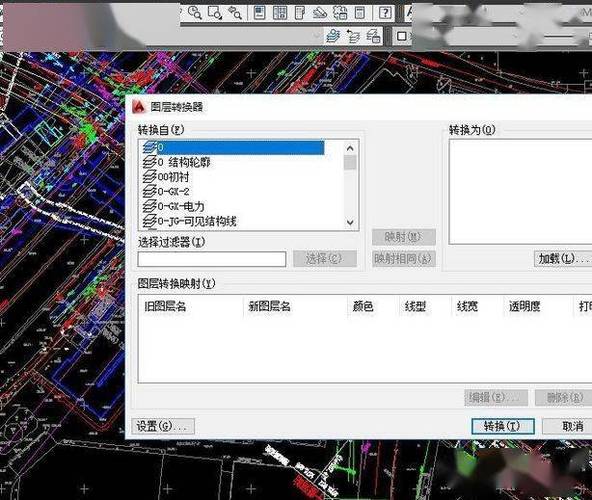Click inside the empty 转换为 list box
The height and width of the screenshot is (500, 592).
coord(521,192)
